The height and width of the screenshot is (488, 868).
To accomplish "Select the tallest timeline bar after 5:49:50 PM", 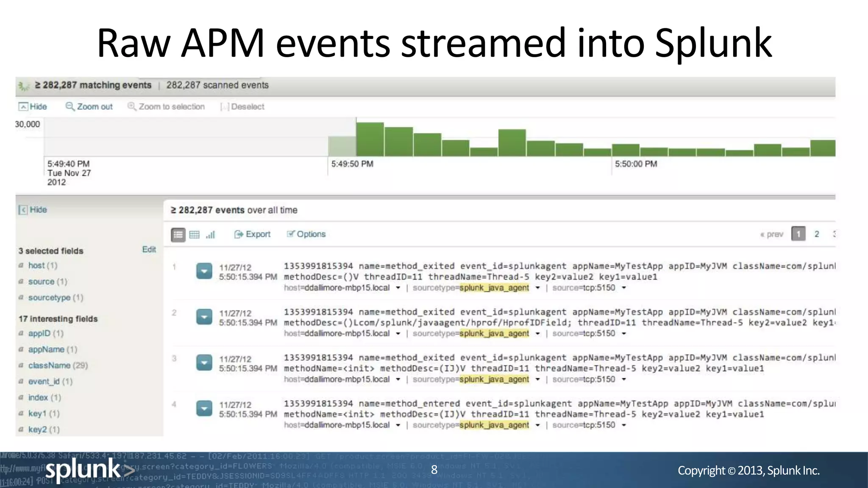I will [x=370, y=139].
